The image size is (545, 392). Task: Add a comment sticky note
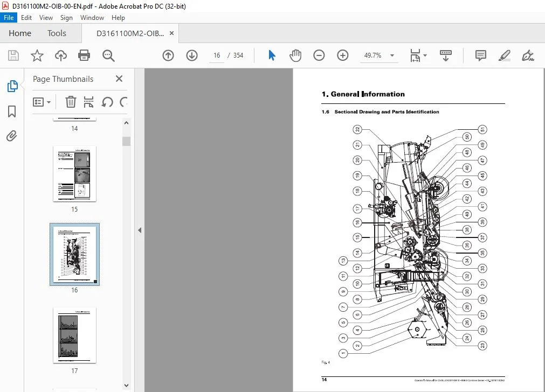coord(481,55)
